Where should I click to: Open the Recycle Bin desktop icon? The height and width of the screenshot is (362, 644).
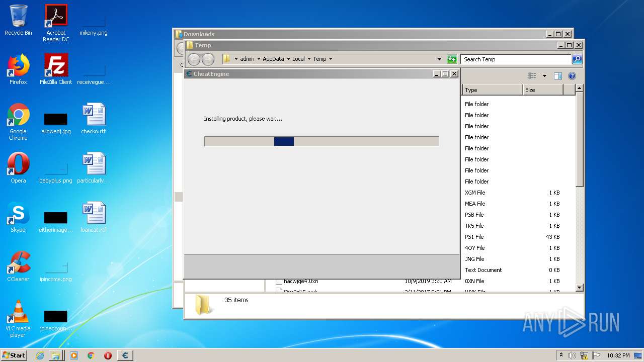tap(18, 20)
